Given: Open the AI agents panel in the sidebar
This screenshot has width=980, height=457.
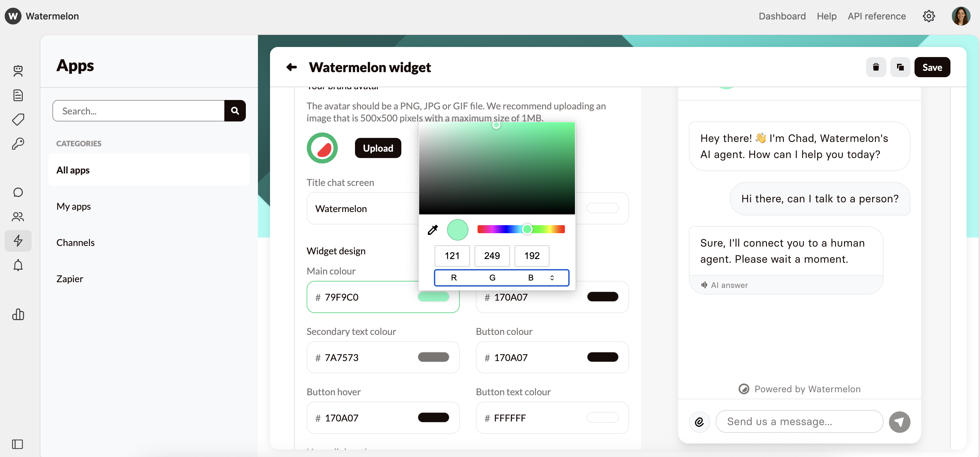Looking at the screenshot, I should (x=18, y=71).
